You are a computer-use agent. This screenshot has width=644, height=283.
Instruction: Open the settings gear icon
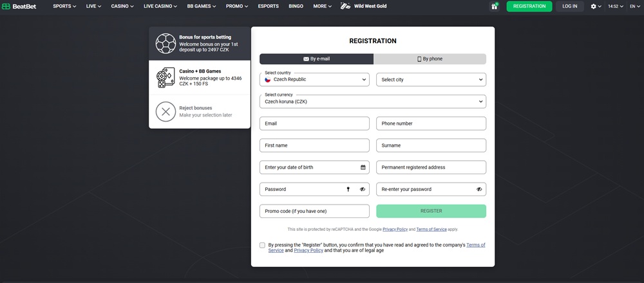coord(594,6)
